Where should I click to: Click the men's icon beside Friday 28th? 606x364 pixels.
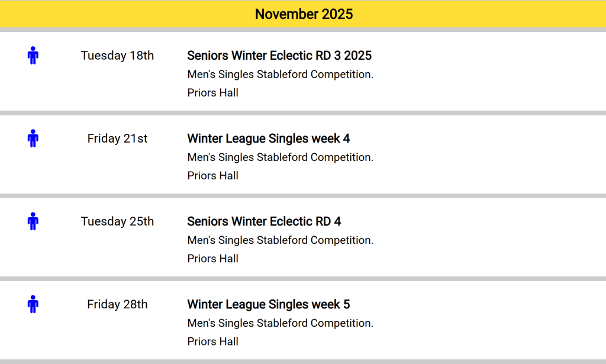pyautogui.click(x=33, y=304)
